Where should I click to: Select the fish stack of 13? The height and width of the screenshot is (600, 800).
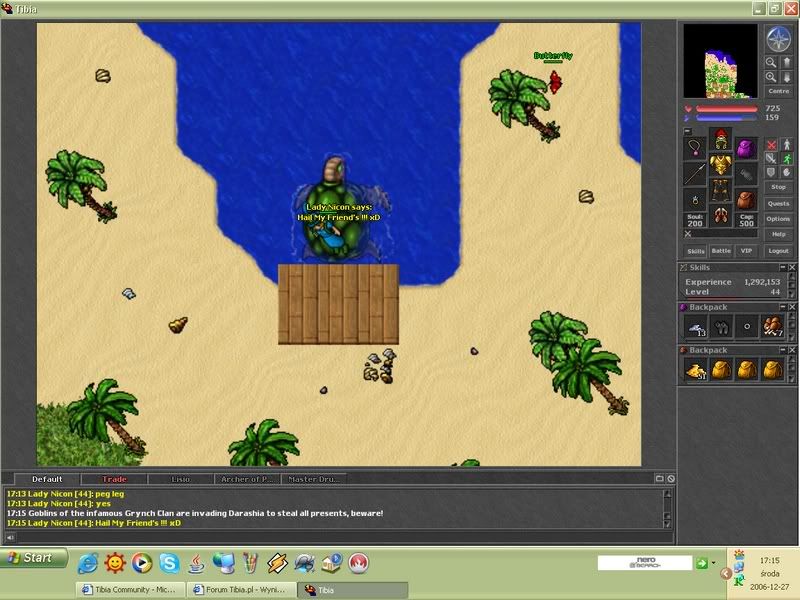[696, 327]
